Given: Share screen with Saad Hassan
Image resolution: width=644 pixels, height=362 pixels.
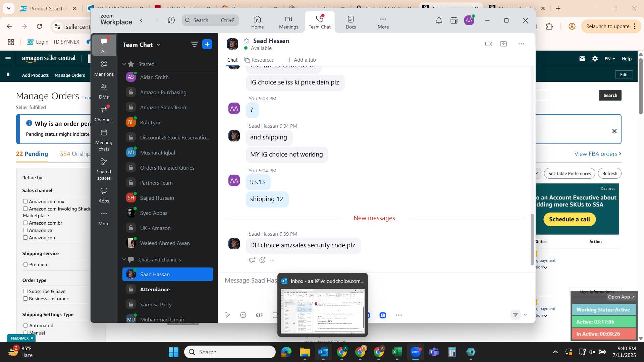Looking at the screenshot, I should point(503,44).
